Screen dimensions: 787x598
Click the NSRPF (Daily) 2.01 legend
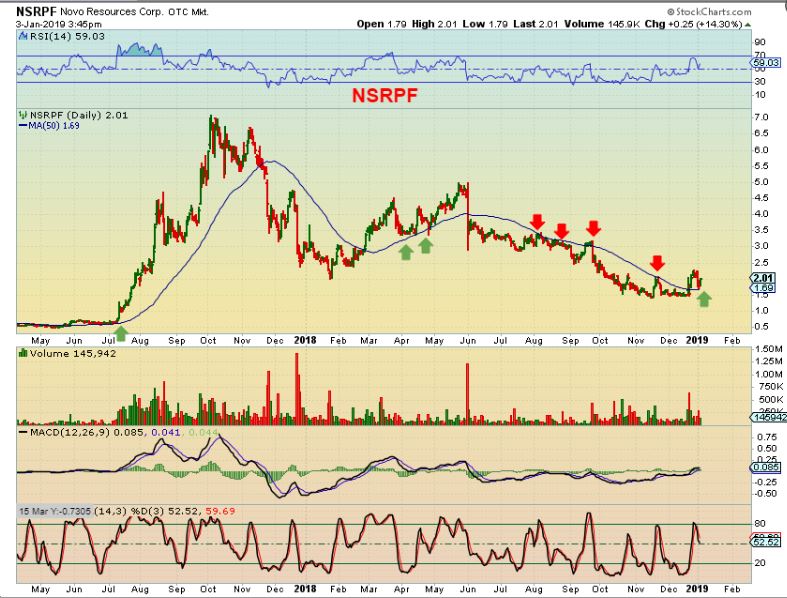[79, 115]
